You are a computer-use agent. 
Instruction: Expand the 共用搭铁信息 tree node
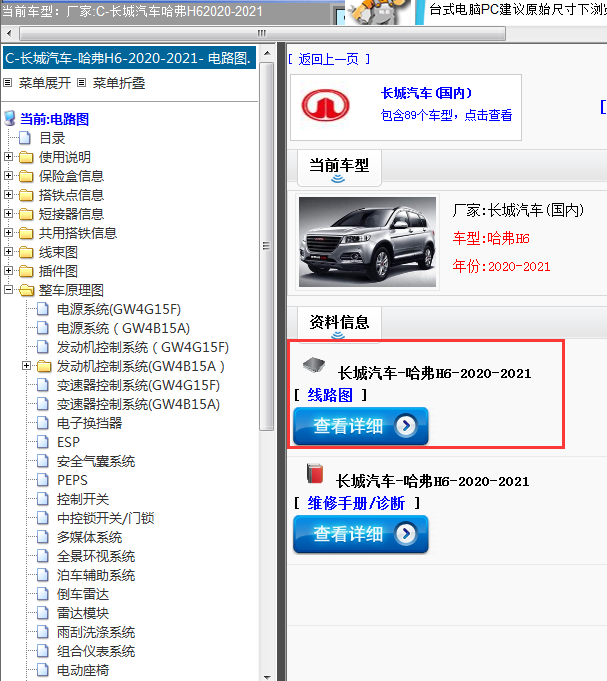click(x=8, y=232)
